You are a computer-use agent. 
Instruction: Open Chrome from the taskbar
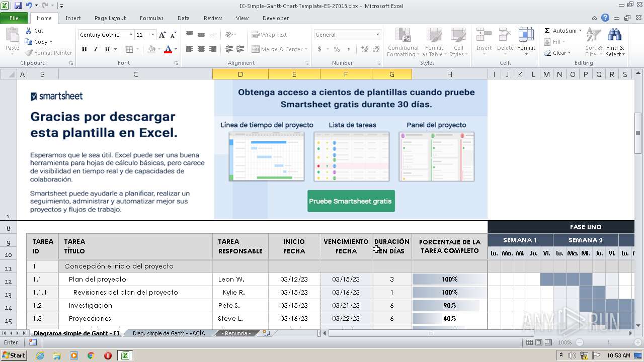pyautogui.click(x=91, y=355)
